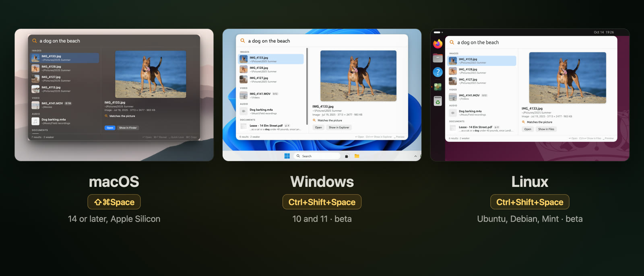Click the Windows Start logo on the taskbar
Screen dimensions: 644x276
(287, 156)
